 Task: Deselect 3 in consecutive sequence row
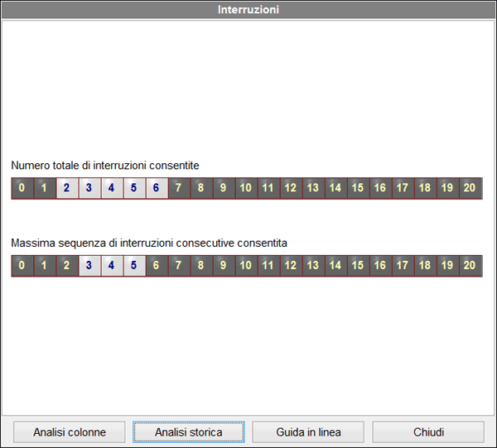[89, 266]
